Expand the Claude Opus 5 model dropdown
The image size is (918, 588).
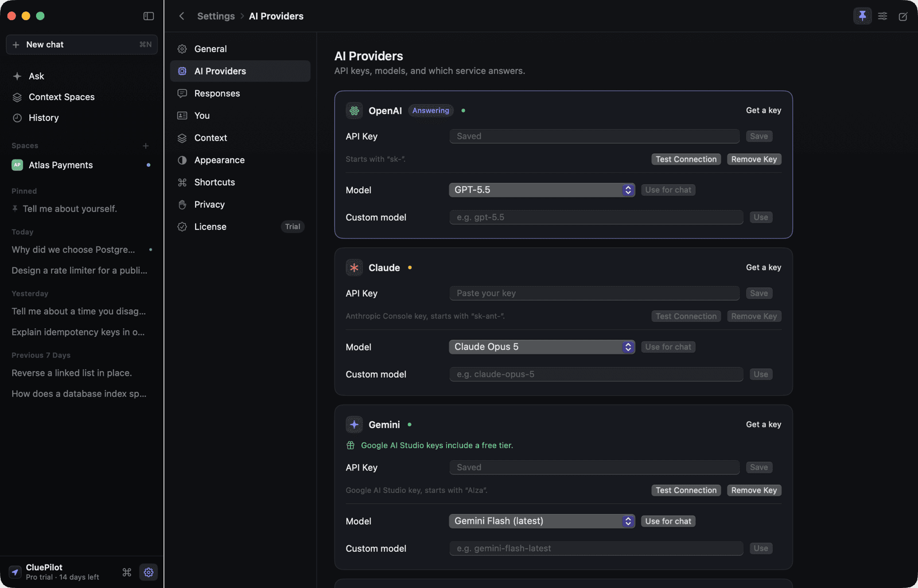pos(542,347)
